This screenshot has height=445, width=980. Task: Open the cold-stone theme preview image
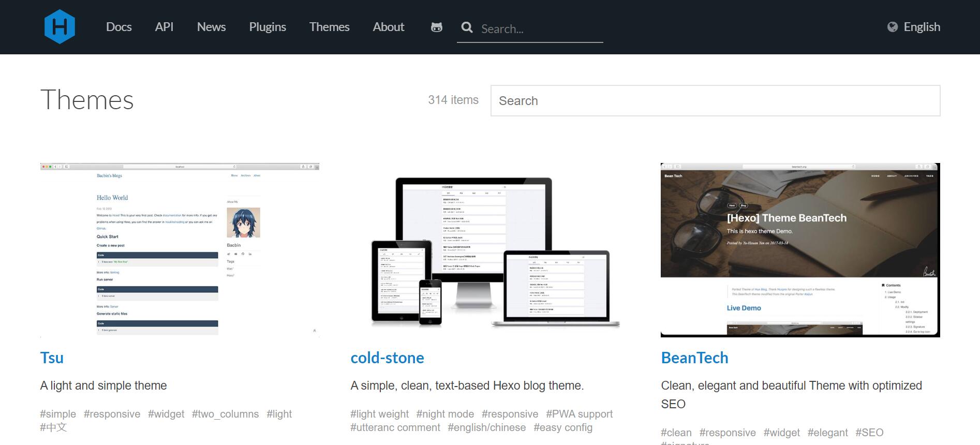click(x=490, y=250)
